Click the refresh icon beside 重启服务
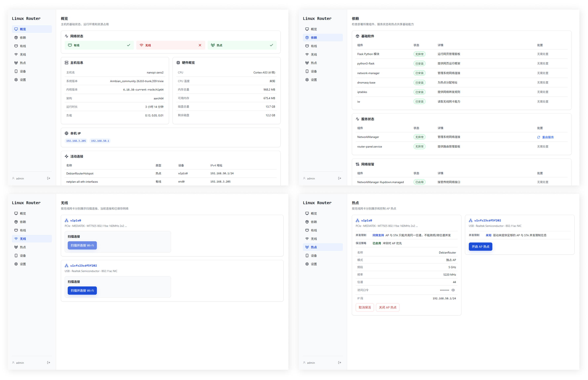Viewport: 588px width, 380px height. point(538,137)
